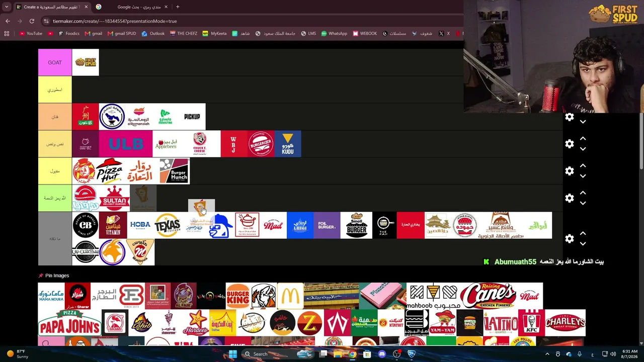Viewport: 644px width, 362px height.
Task: Open settings gear for the فنان tier row
Action: pyautogui.click(x=569, y=117)
